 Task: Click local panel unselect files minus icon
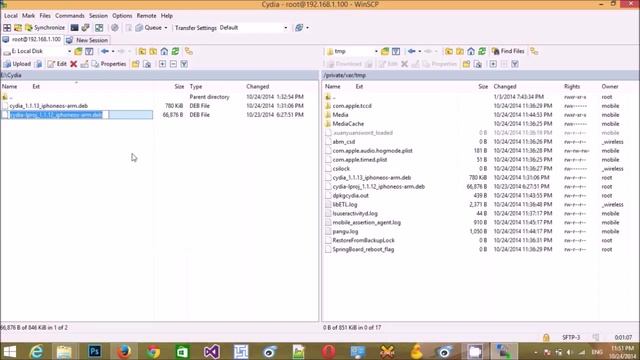click(173, 64)
